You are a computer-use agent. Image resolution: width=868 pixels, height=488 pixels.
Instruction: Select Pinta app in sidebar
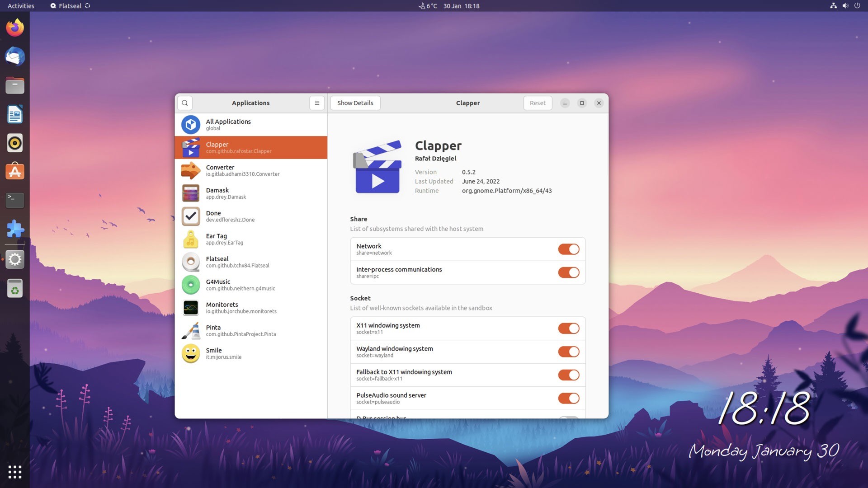(x=250, y=330)
